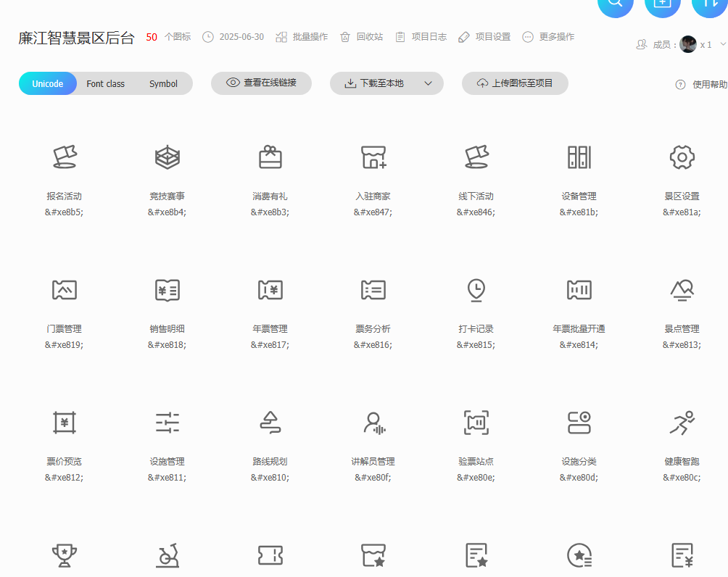Expand the 下载至本地 dropdown arrow
This screenshot has height=577, width=728.
coord(428,83)
